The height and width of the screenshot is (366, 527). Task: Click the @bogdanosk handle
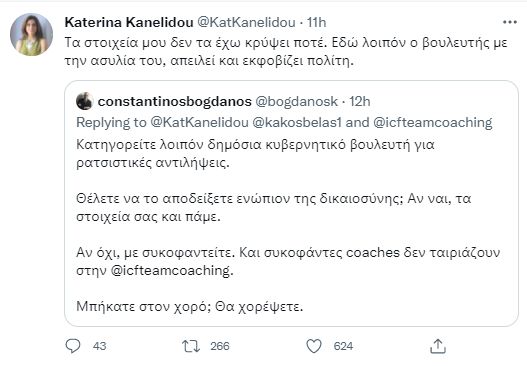(296, 101)
